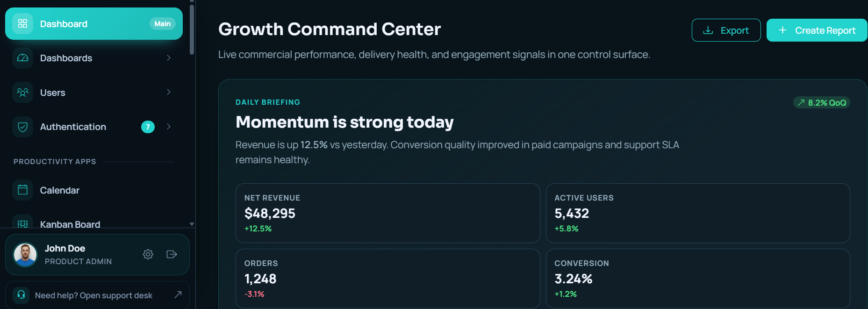Viewport: 868px width, 309px height.
Task: Click the logout icon beside John Doe
Action: coord(172,254)
